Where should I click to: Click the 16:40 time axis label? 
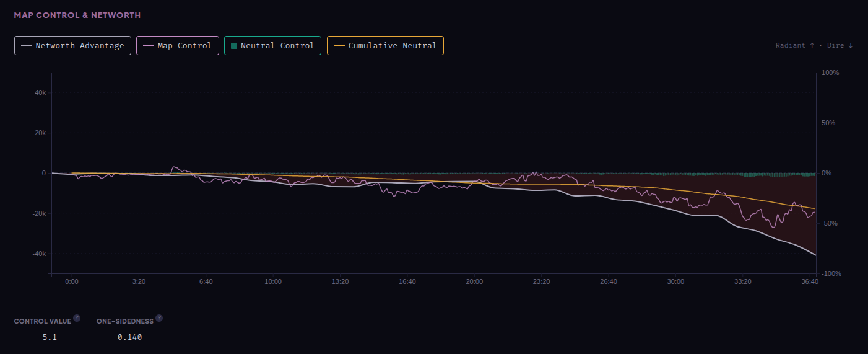click(x=407, y=281)
